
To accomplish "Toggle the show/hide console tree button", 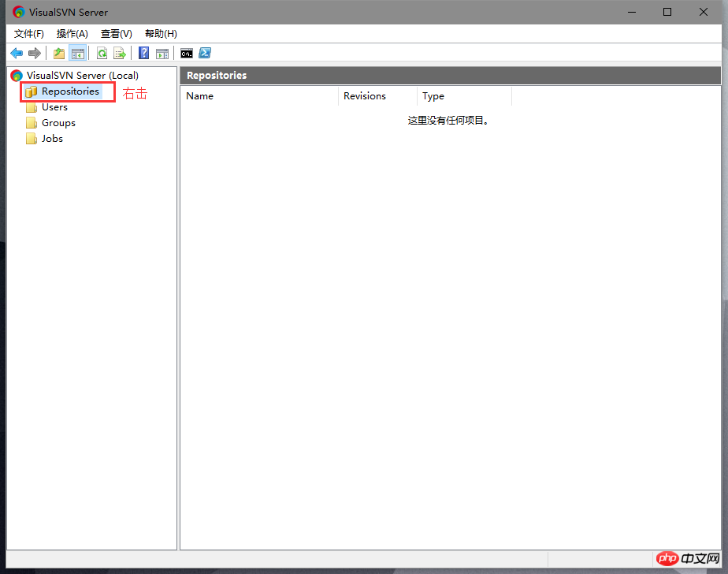I will coord(77,54).
